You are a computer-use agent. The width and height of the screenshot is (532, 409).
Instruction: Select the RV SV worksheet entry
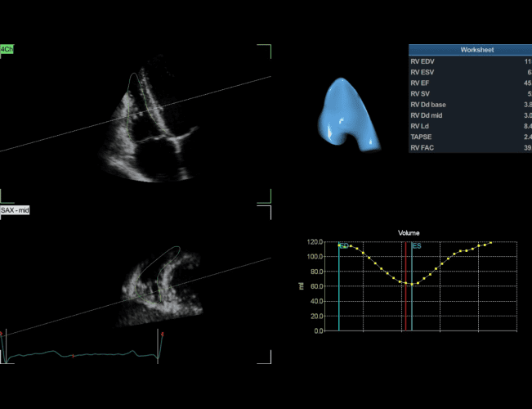point(470,94)
